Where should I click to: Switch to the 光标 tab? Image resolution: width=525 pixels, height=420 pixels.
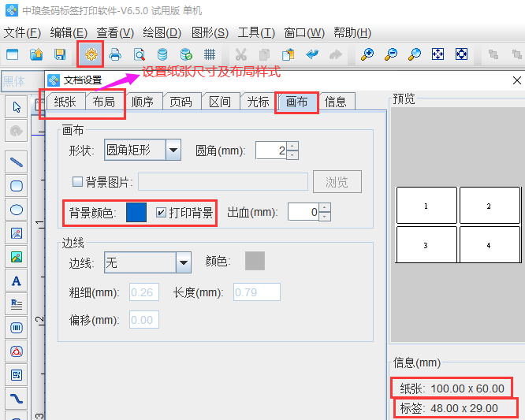pyautogui.click(x=258, y=102)
